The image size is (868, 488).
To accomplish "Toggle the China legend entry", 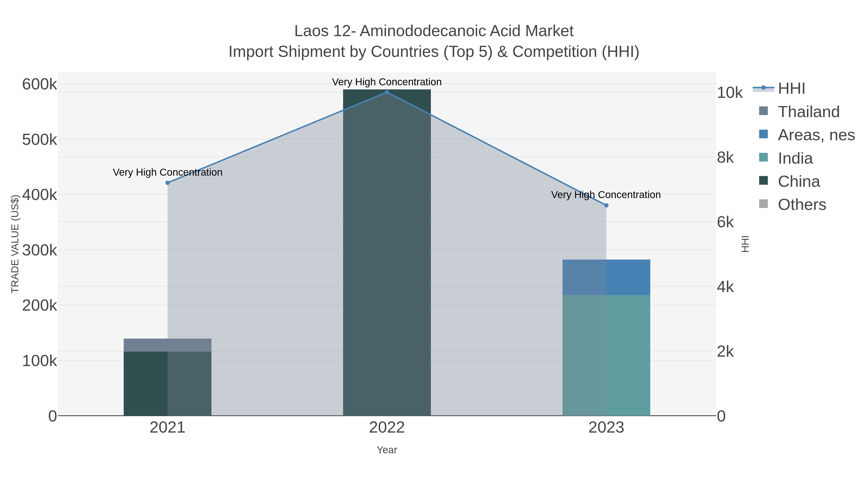I will point(789,181).
